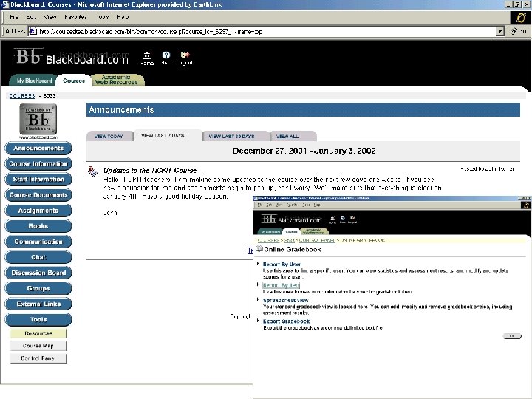Click www.blackboard.com link under logo
Screen dimensions: 532x399
click(x=38, y=137)
